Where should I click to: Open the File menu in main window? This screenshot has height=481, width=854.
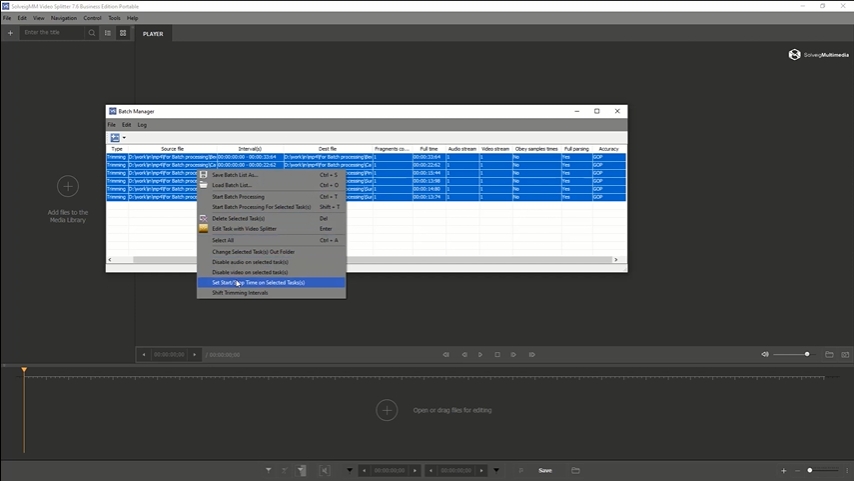click(x=7, y=18)
